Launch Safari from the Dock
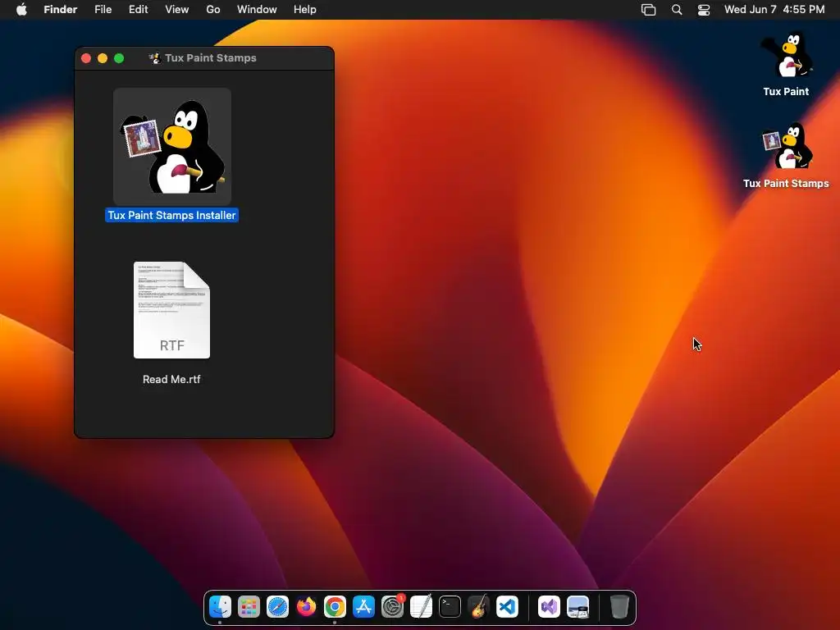 pyautogui.click(x=277, y=607)
